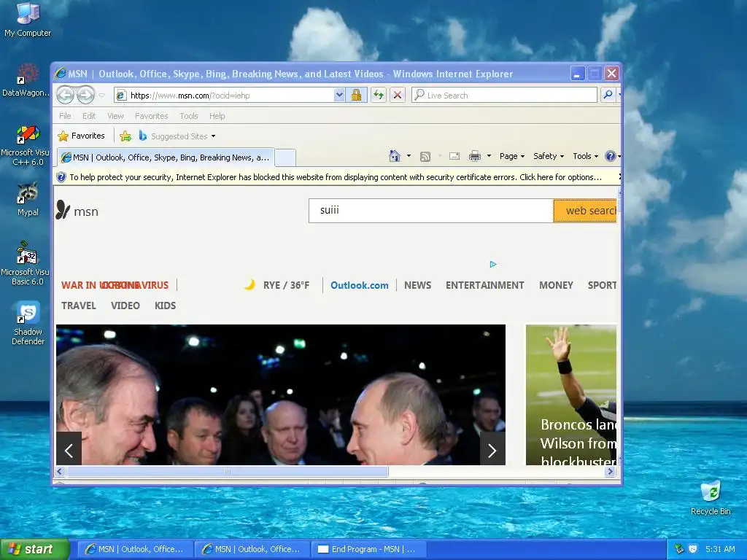View the padlock security report icon
This screenshot has height=560, width=747.
click(x=356, y=96)
